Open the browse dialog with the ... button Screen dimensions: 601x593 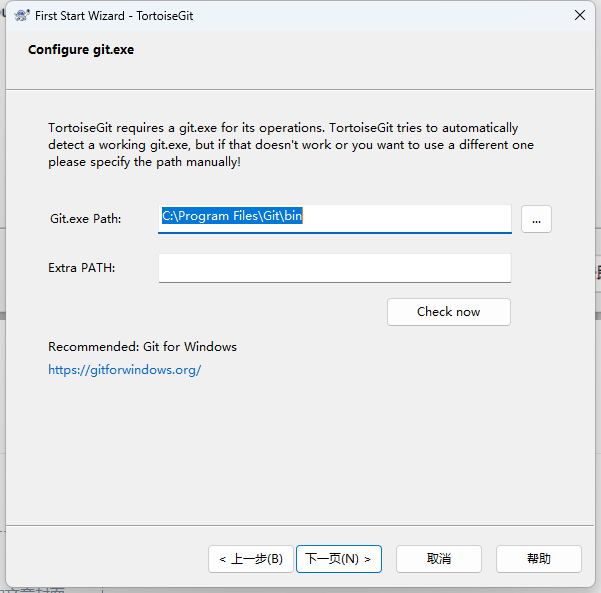click(x=536, y=219)
